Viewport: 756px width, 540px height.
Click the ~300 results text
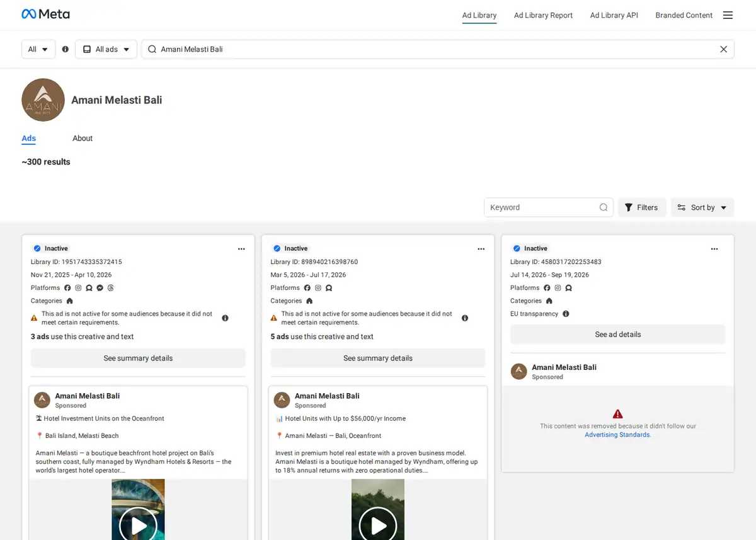46,162
